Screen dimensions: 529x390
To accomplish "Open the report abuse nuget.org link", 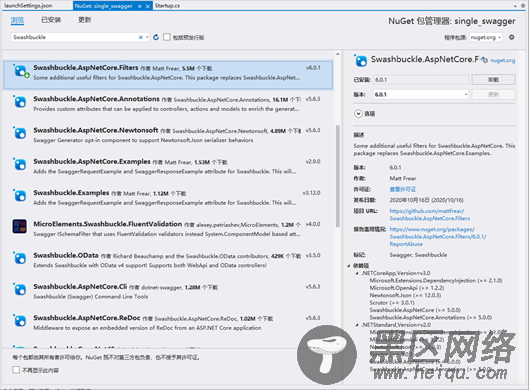I will point(438,236).
